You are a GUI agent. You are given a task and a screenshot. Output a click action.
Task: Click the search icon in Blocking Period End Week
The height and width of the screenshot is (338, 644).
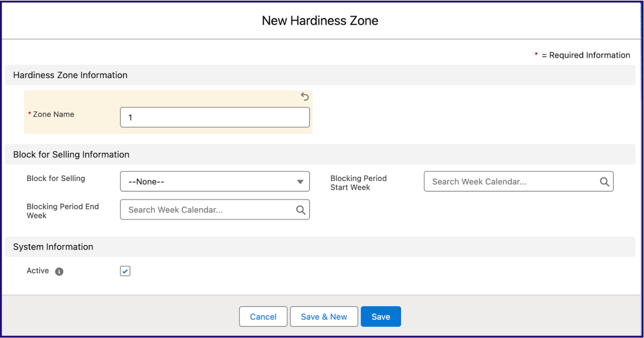[301, 210]
